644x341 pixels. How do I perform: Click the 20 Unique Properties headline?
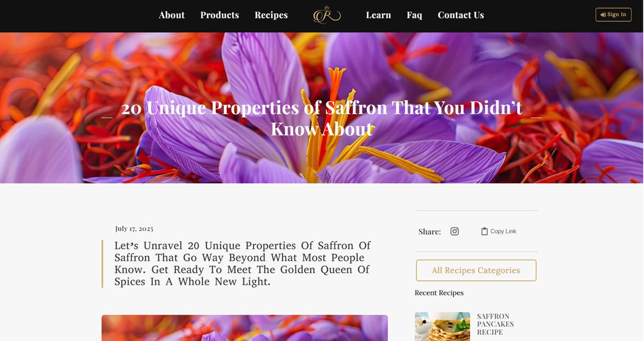(321, 118)
